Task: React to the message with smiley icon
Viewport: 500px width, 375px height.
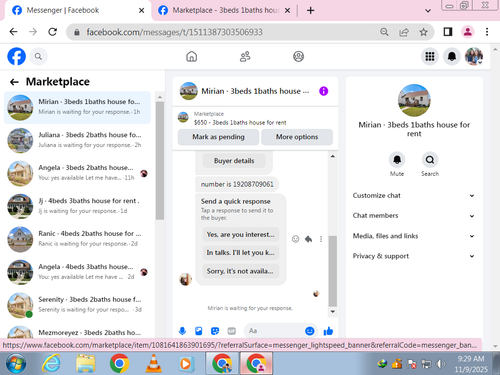Action: coord(295,239)
